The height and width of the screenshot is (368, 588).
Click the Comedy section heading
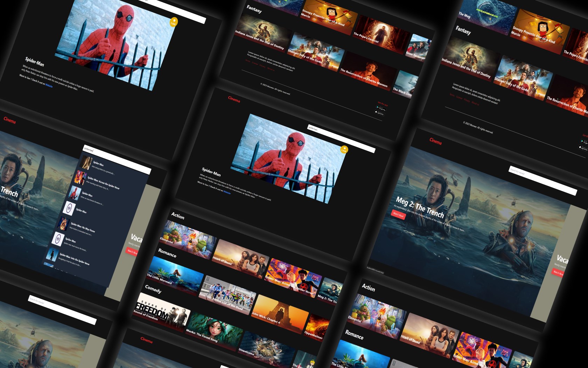pos(153,289)
